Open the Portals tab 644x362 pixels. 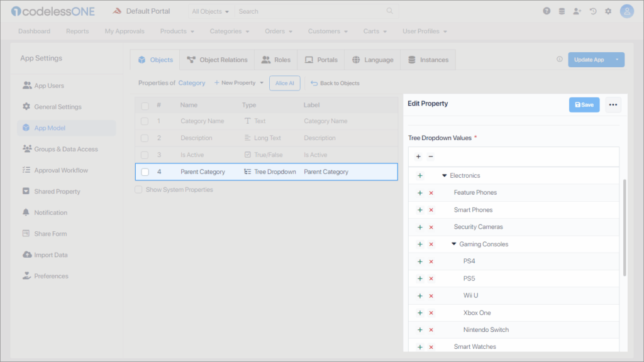(x=321, y=60)
